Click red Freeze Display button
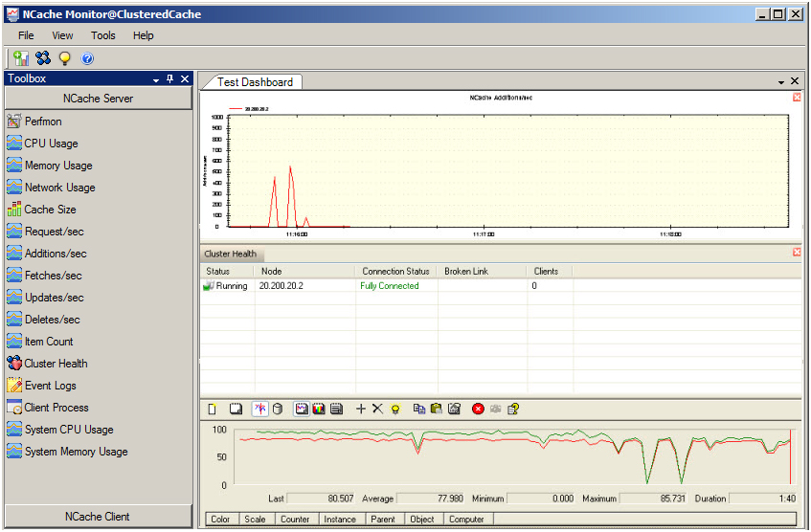This screenshot has height=532, width=811. pyautogui.click(x=478, y=410)
